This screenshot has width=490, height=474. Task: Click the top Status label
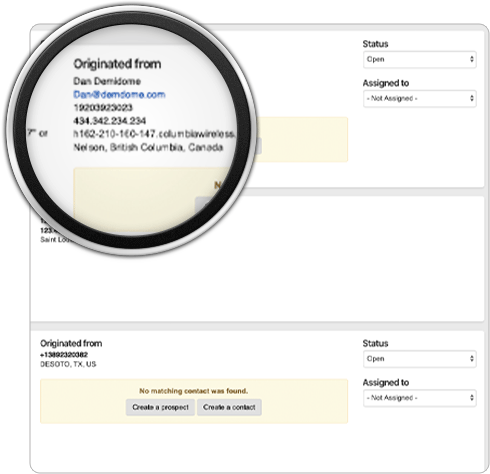[x=375, y=44]
